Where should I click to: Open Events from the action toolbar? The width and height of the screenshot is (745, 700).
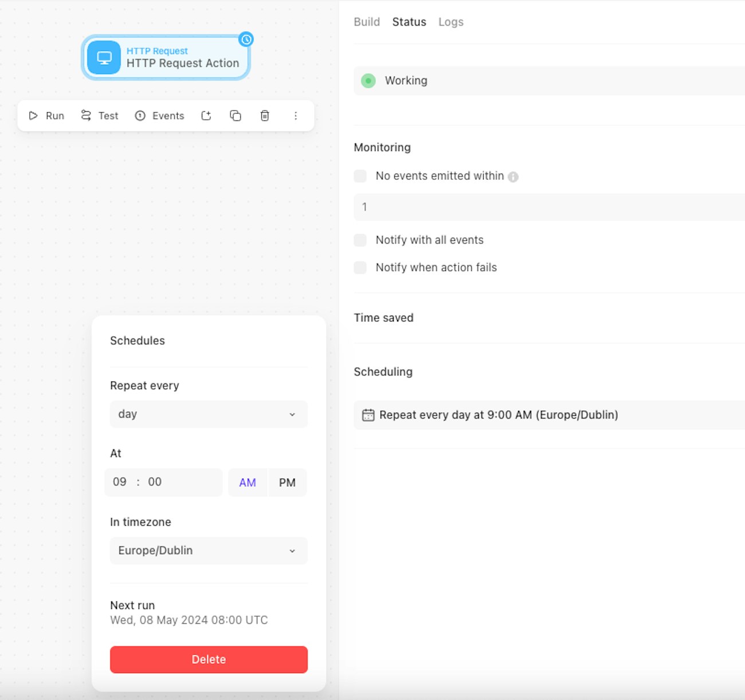coord(159,116)
